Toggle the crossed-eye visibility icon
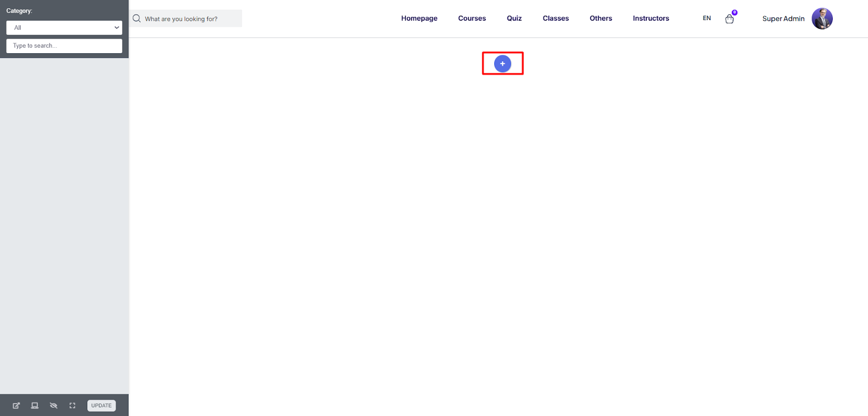 [x=54, y=406]
